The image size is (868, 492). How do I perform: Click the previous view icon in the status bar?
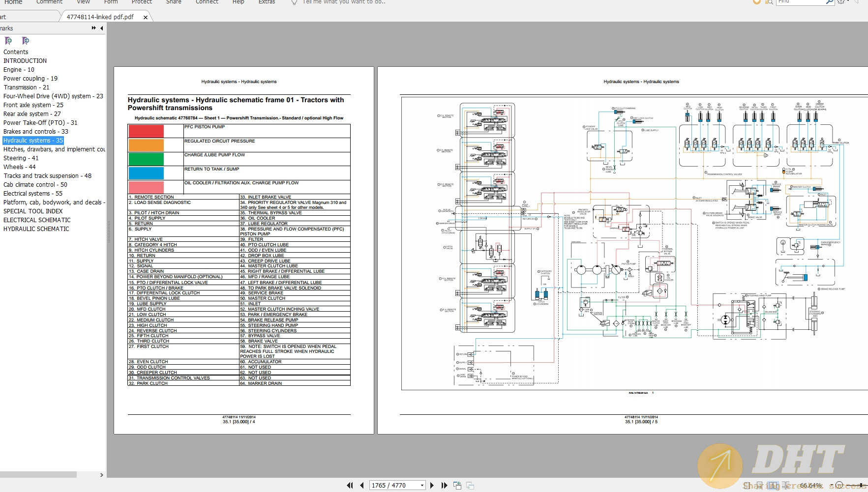pos(457,485)
